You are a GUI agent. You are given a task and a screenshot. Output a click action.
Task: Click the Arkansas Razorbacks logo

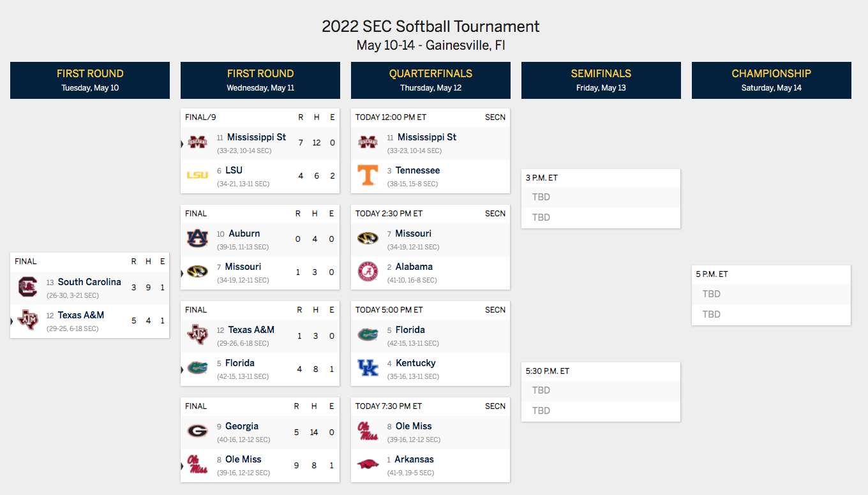coord(368,464)
